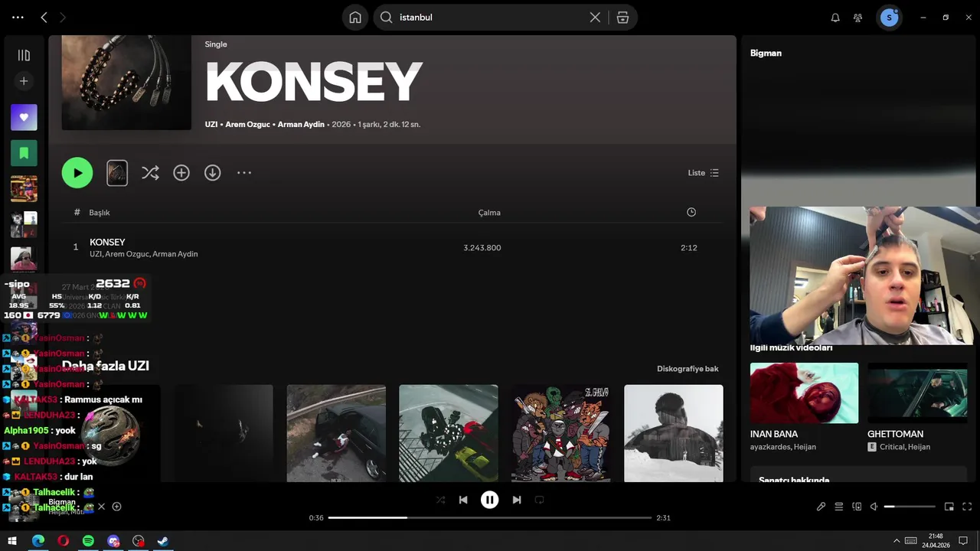980x551 pixels.
Task: Open more options for KONSEY single
Action: point(244,173)
